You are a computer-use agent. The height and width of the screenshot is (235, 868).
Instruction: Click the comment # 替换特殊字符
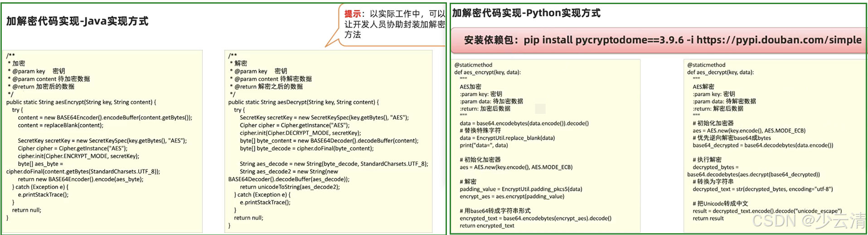(480, 131)
